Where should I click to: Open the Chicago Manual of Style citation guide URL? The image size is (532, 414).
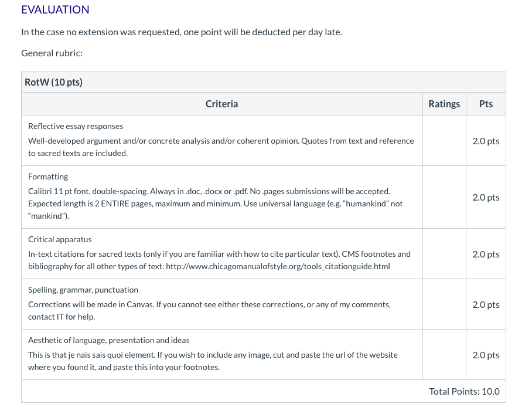[x=278, y=266]
